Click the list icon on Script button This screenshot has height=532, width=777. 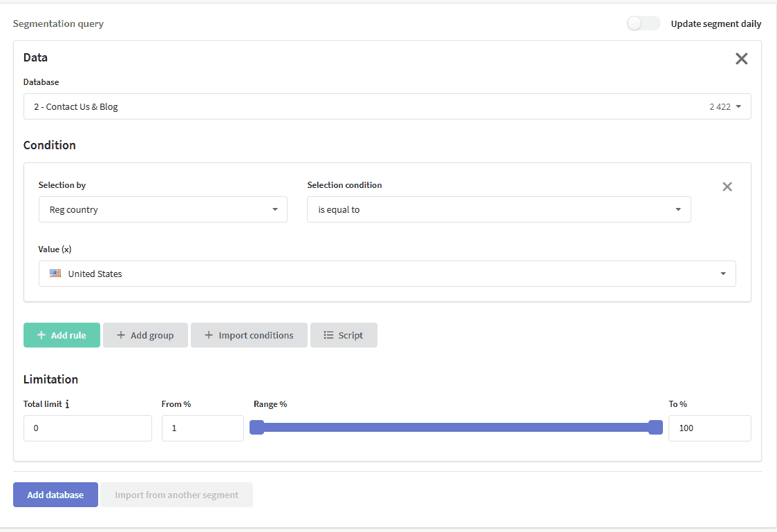(328, 335)
